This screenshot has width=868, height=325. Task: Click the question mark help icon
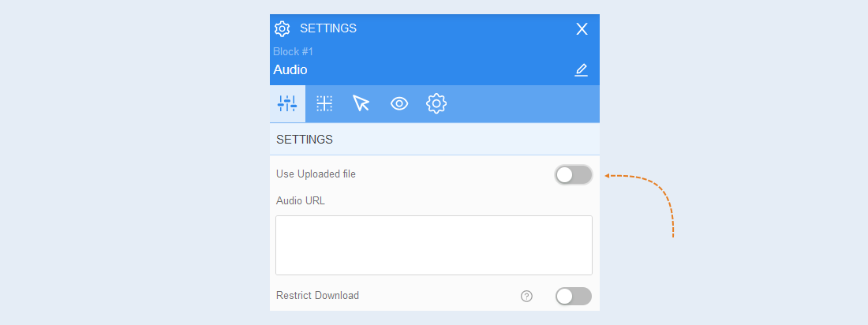tap(526, 297)
